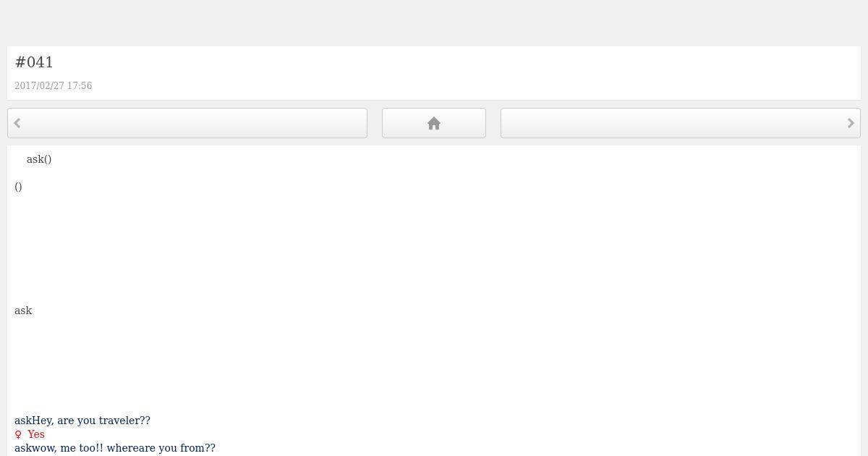Click the red female symbol icon
The image size is (868, 456).
coord(19,434)
